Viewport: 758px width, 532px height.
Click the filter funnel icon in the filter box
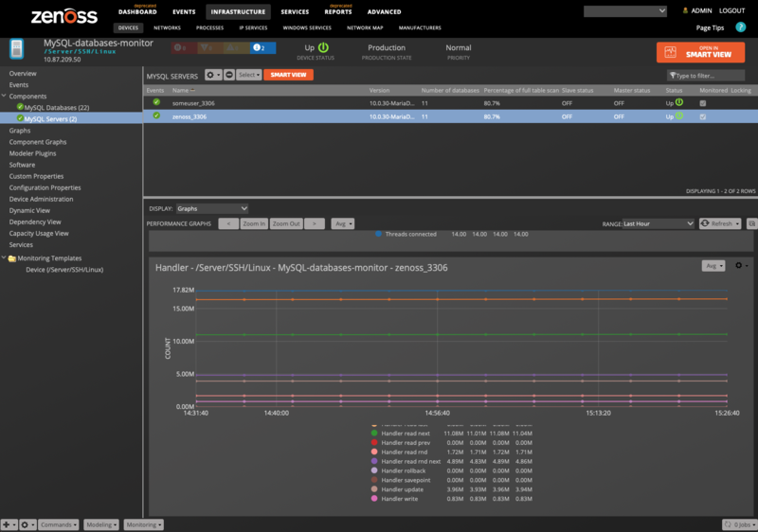pos(673,76)
